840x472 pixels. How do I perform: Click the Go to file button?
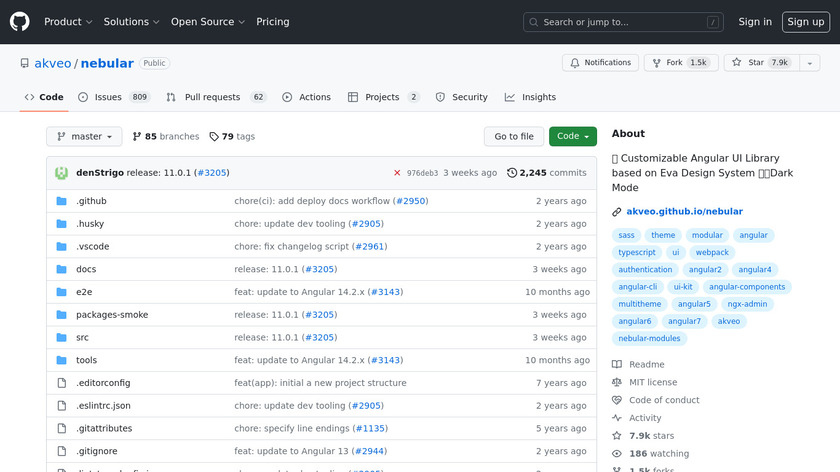tap(514, 137)
